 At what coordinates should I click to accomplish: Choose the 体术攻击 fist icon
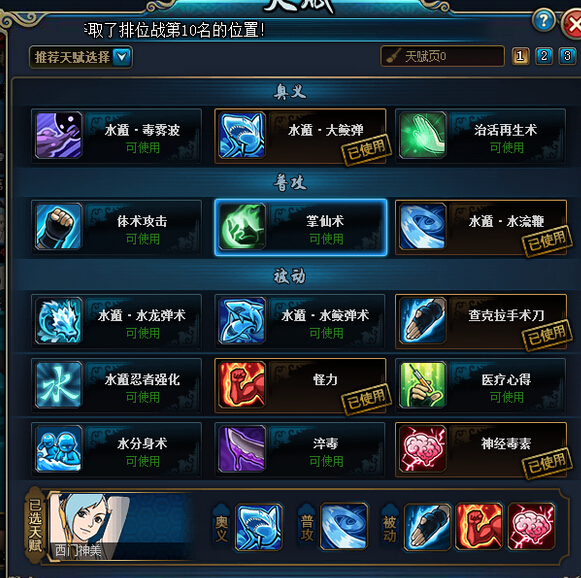pyautogui.click(x=59, y=226)
